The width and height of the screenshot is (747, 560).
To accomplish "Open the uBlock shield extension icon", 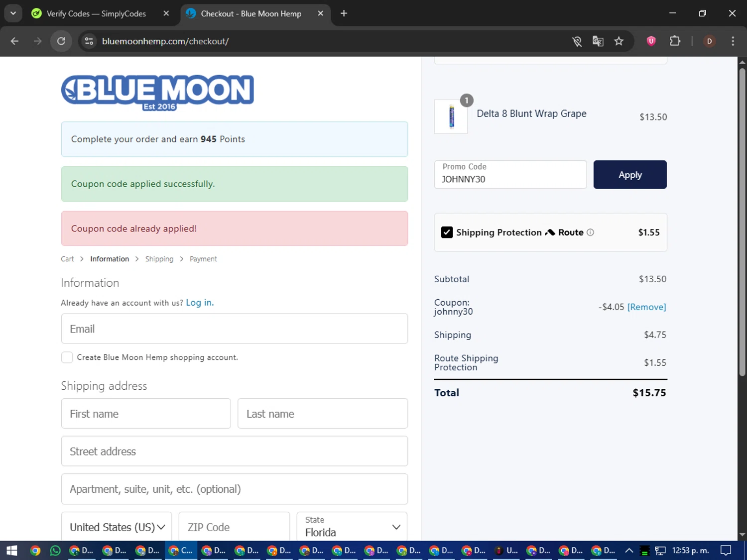I will point(651,41).
